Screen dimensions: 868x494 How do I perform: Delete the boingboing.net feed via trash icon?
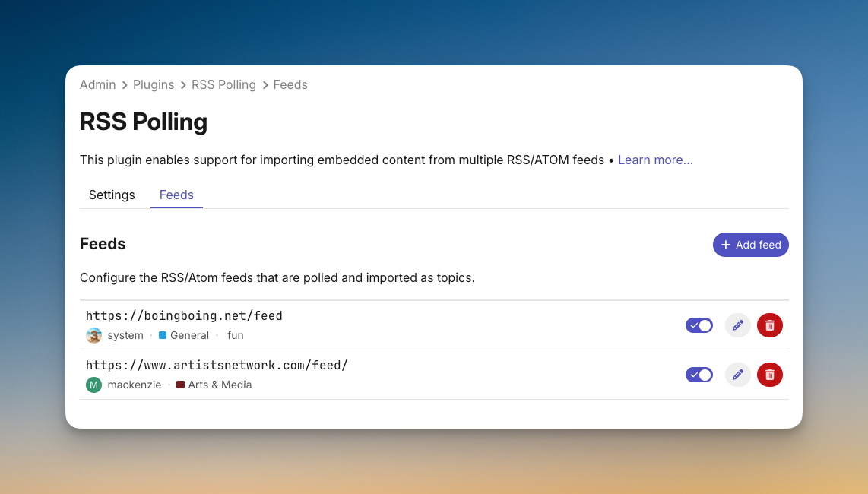[x=769, y=325]
